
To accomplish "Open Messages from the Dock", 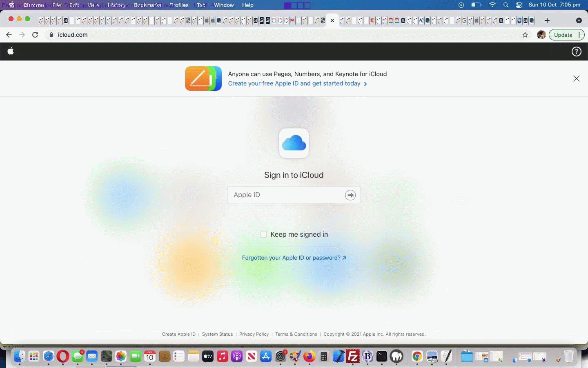I will click(x=78, y=357).
